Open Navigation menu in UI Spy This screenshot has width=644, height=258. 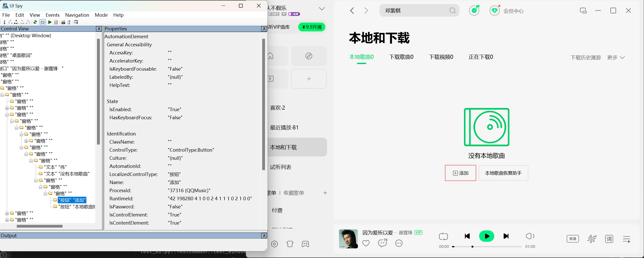coord(77,15)
